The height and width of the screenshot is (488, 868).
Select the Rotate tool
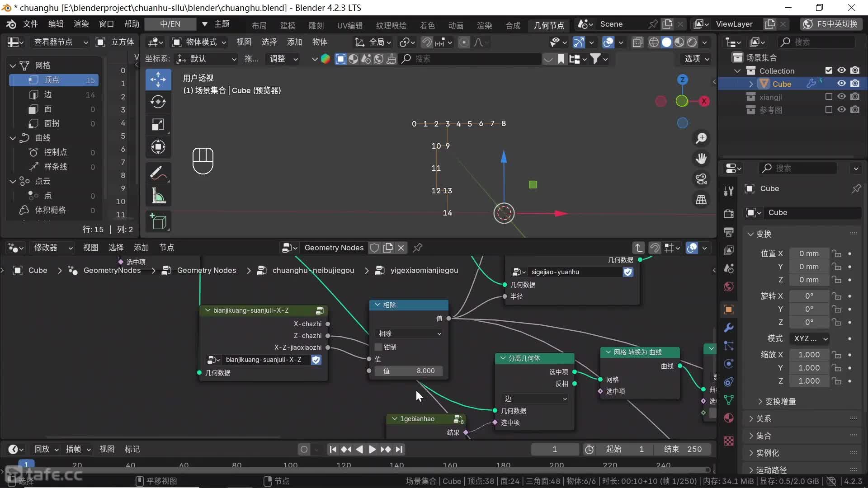[x=158, y=102]
